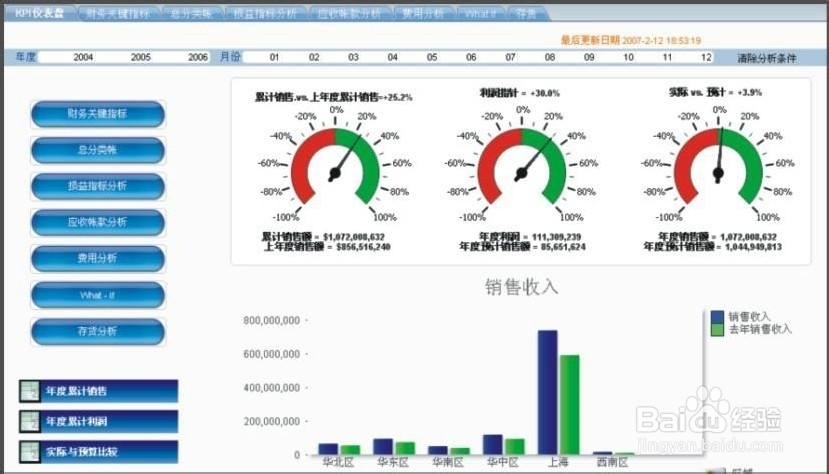Click the 费用分析 sidebar button

click(98, 258)
